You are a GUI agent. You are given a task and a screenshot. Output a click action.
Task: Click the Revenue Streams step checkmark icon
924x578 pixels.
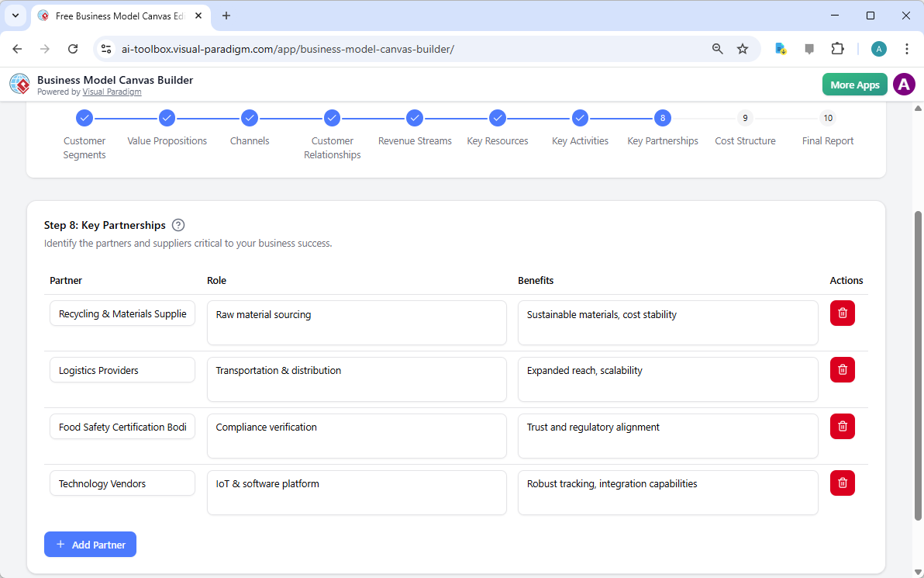tap(415, 118)
